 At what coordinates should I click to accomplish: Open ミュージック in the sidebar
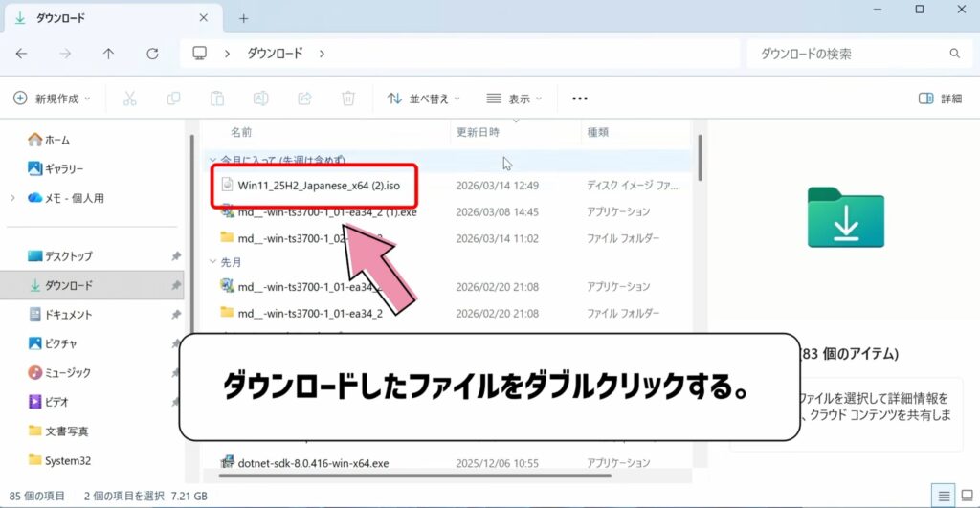(x=59, y=373)
